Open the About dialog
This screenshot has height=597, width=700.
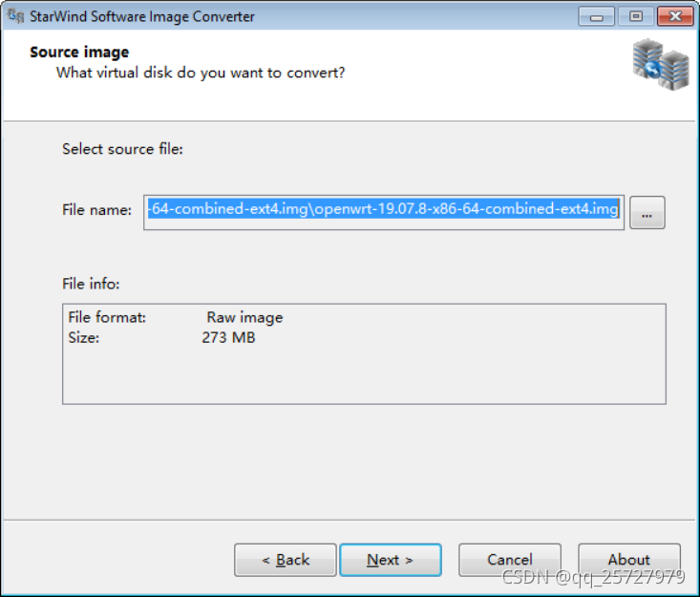pyautogui.click(x=628, y=560)
